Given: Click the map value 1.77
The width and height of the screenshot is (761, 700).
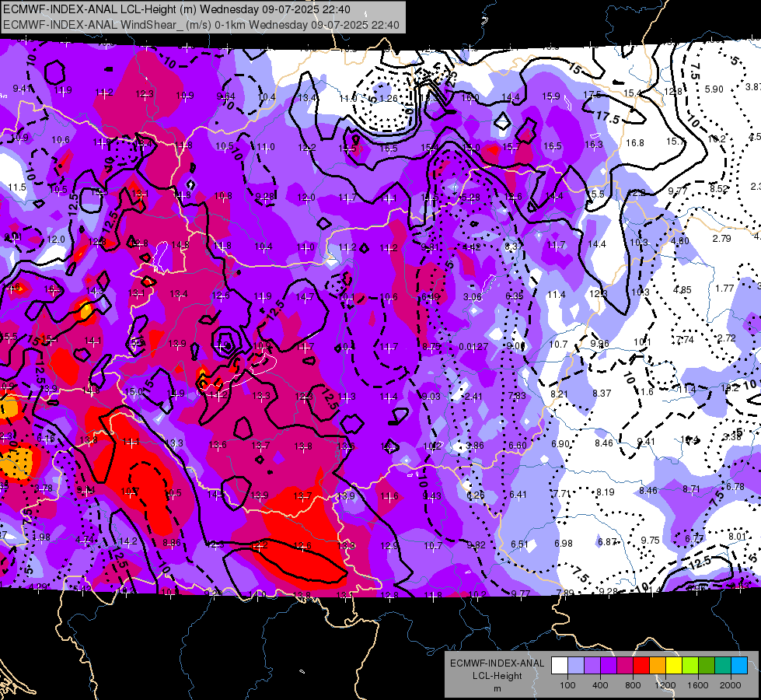Looking at the screenshot, I should 724,289.
